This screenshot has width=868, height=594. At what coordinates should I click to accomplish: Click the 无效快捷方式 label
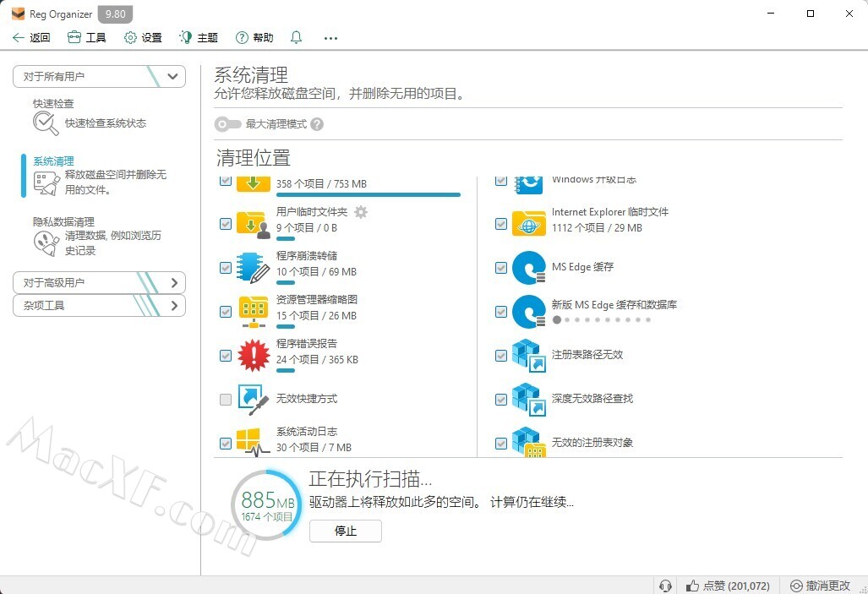pyautogui.click(x=307, y=399)
